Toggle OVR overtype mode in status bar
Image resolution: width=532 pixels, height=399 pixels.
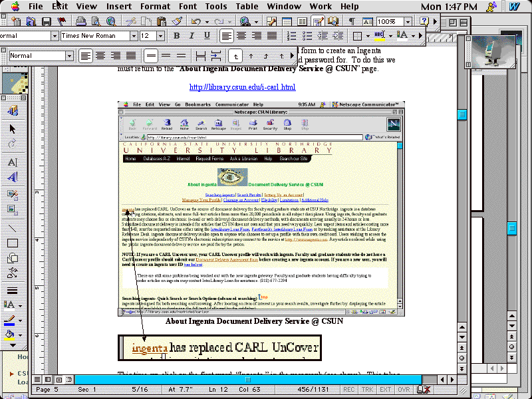tap(404, 390)
